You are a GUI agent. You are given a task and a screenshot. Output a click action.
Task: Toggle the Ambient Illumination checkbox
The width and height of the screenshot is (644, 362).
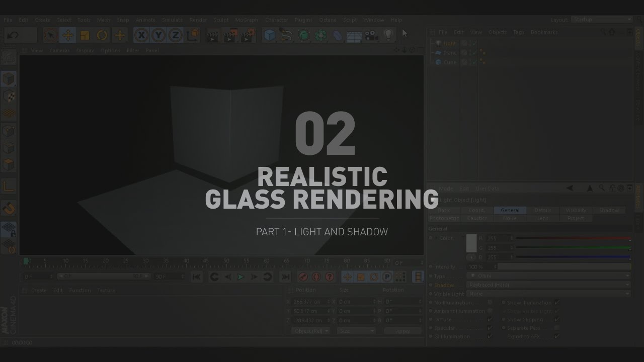[x=490, y=311]
